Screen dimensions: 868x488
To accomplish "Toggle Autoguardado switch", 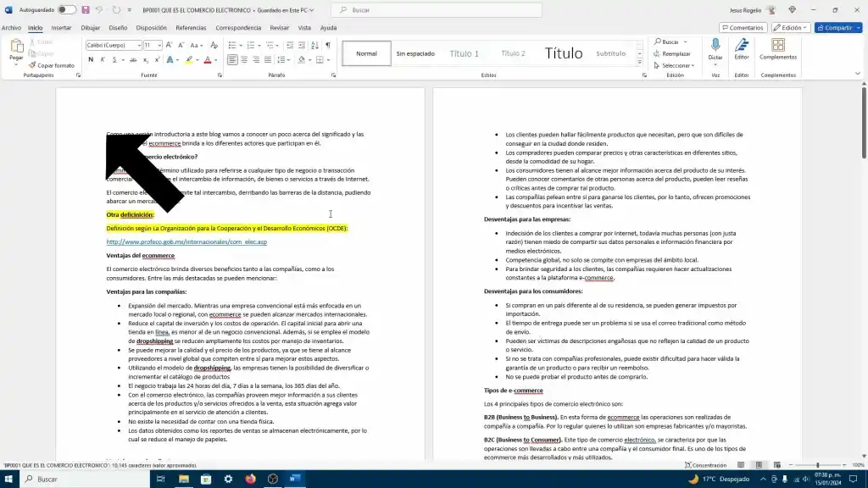I will coord(66,10).
